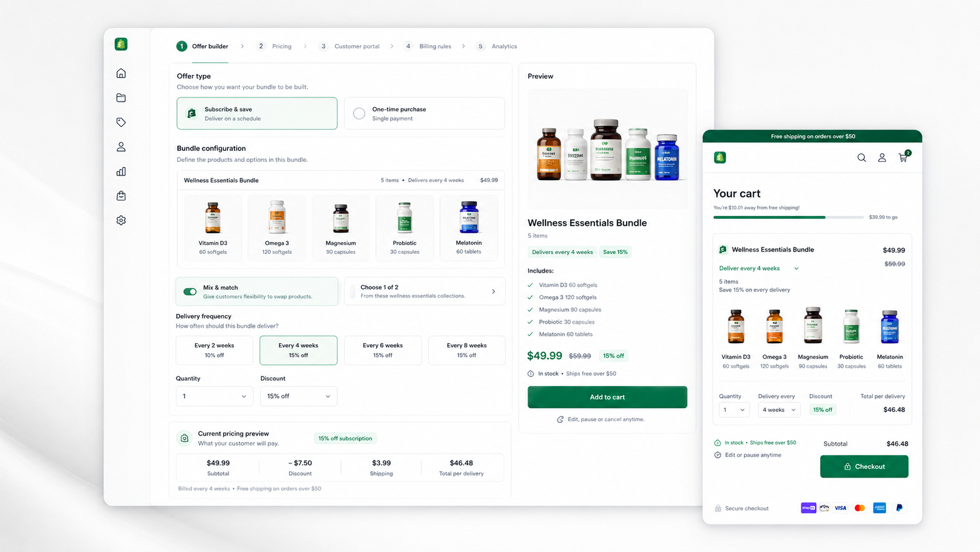
Task: Click the Save 15% badge in preview
Action: [615, 252]
